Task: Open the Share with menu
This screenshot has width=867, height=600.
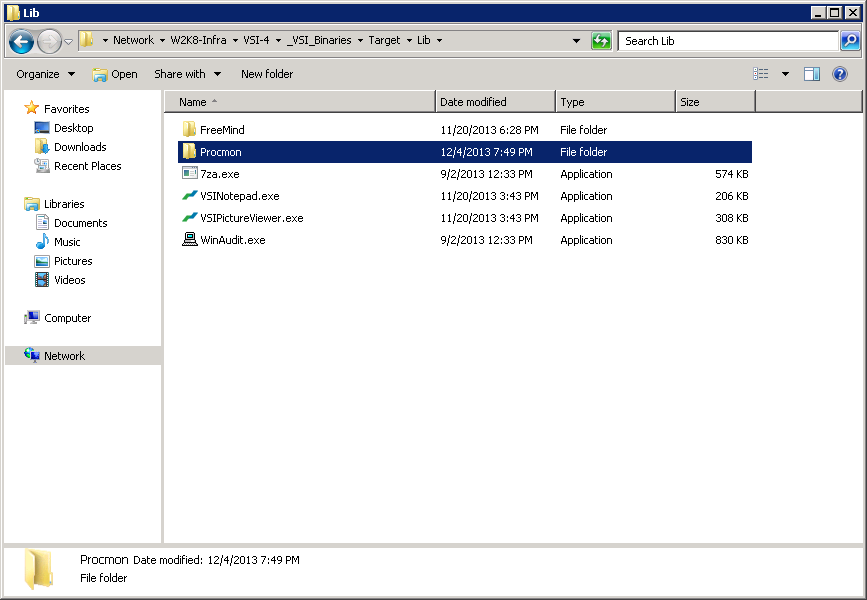Action: tap(187, 74)
